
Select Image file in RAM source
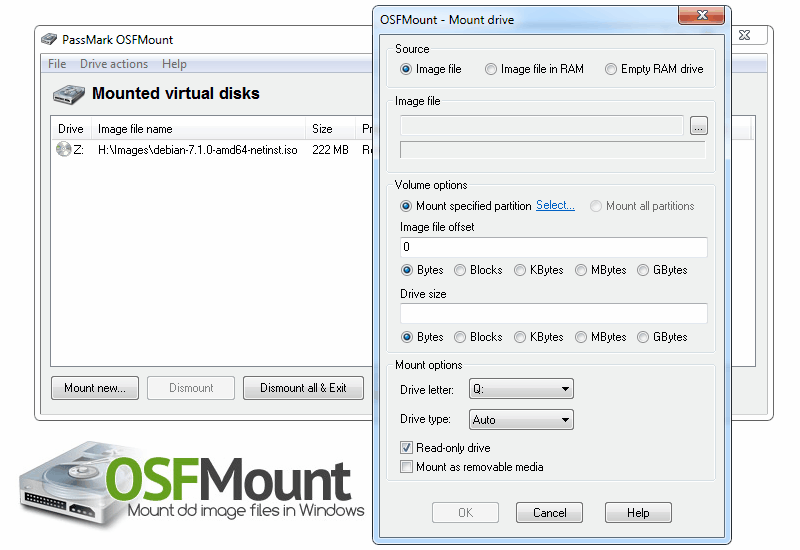click(534, 69)
